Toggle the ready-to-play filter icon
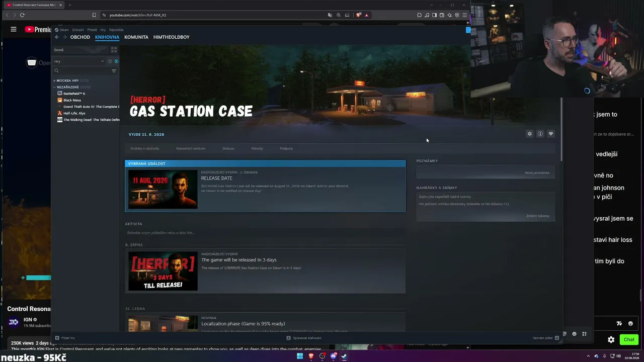 116,61
